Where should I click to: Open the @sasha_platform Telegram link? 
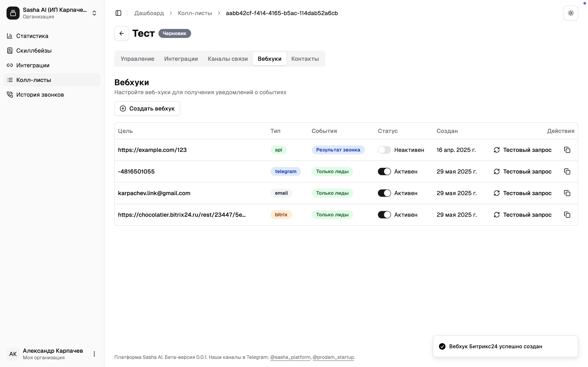pos(290,357)
